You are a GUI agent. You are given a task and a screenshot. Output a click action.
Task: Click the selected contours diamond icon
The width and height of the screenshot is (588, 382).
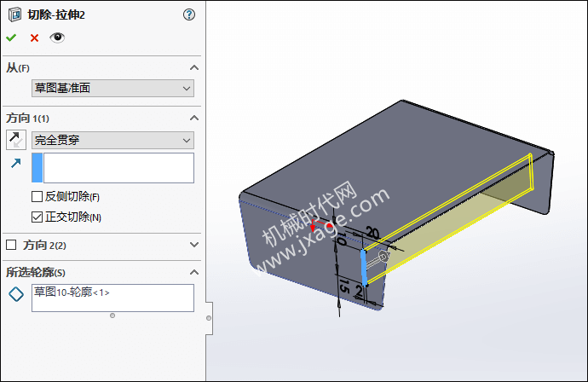click(16, 294)
